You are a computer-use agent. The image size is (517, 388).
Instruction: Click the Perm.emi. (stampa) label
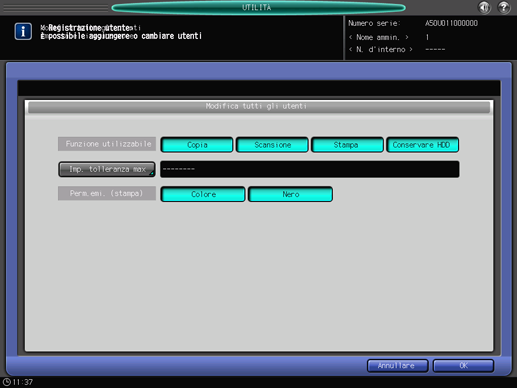[x=107, y=193]
